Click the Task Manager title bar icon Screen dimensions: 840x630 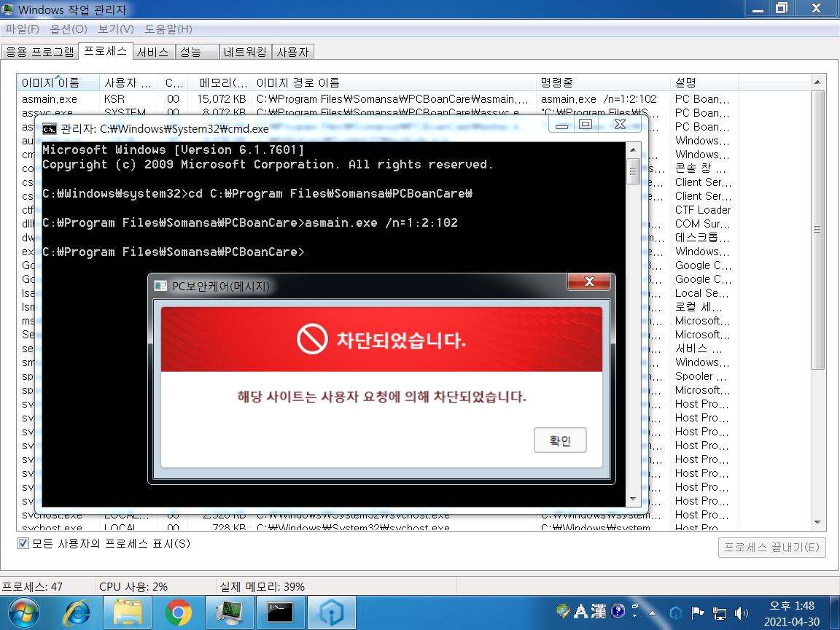click(x=7, y=9)
